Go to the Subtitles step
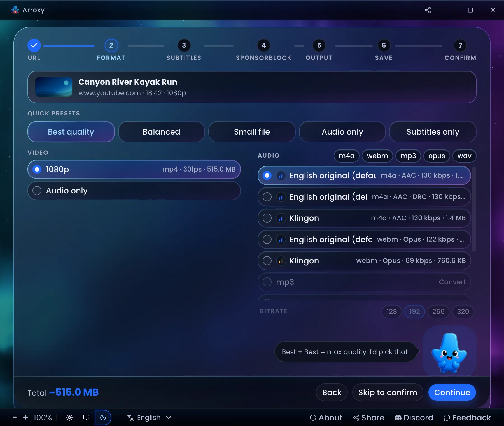 click(x=184, y=50)
